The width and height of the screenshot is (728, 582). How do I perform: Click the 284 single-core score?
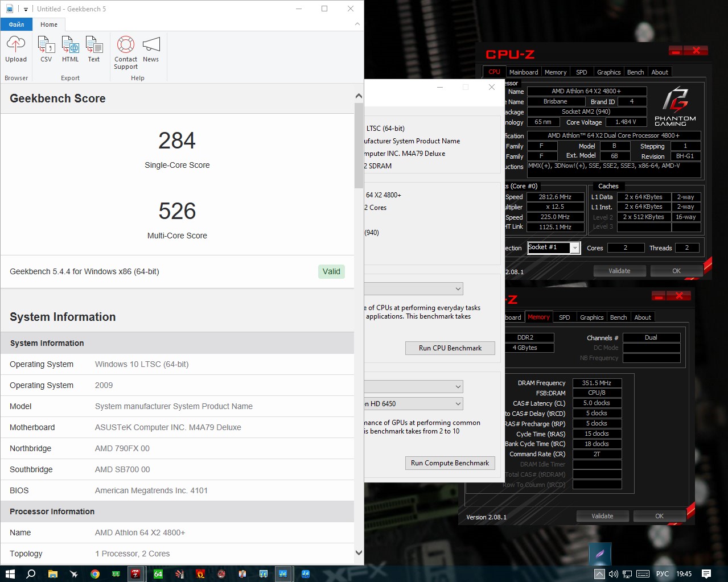pyautogui.click(x=177, y=141)
